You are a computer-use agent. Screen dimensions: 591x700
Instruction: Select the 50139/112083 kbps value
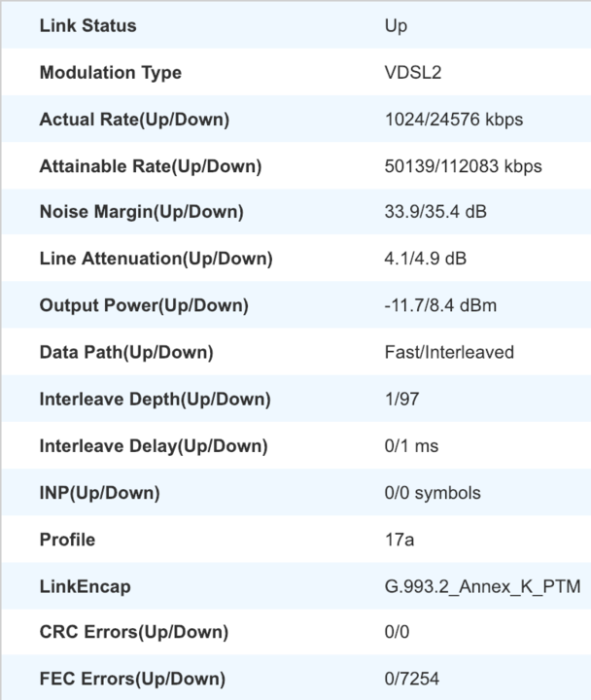463,166
